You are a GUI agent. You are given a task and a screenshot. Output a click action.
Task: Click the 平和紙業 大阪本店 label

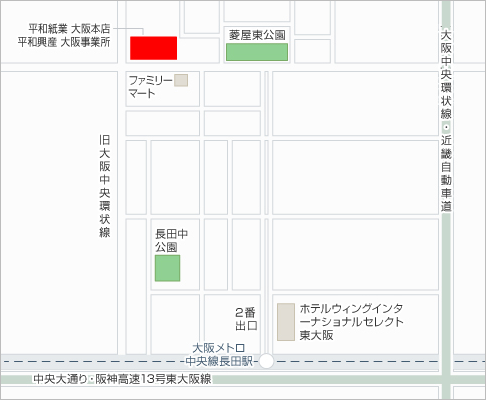(x=69, y=29)
